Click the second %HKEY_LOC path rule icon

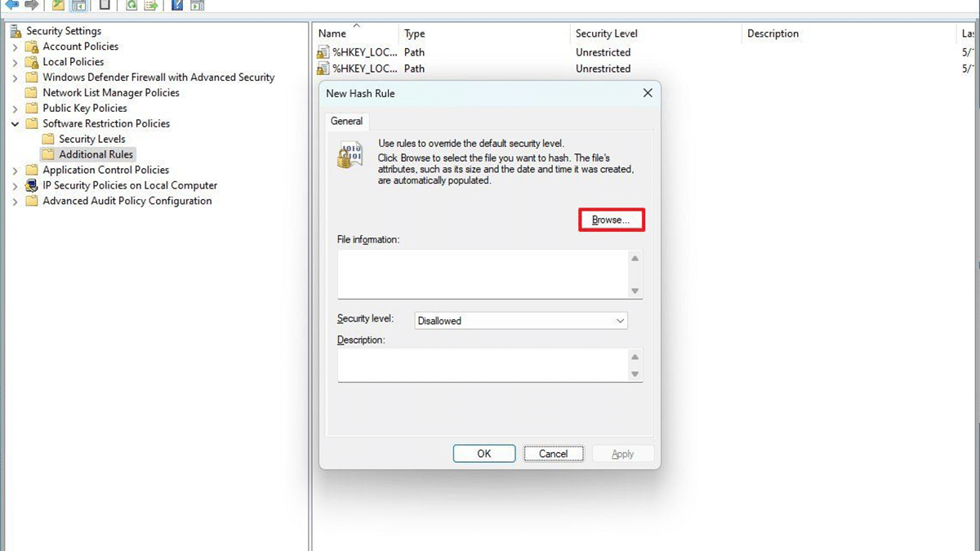point(323,69)
